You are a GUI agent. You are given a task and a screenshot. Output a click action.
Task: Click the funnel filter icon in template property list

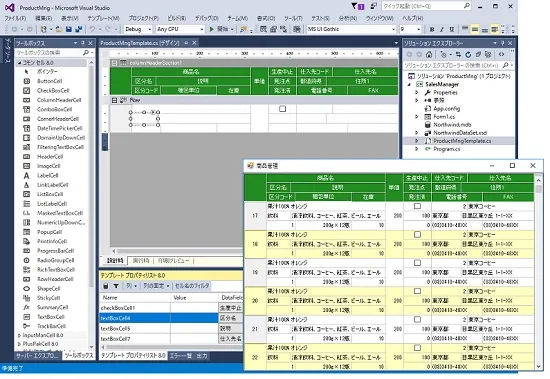click(116, 286)
